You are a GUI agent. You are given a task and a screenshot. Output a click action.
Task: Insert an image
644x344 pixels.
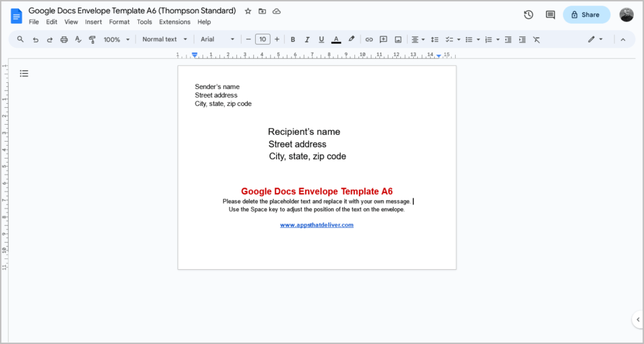pos(398,39)
